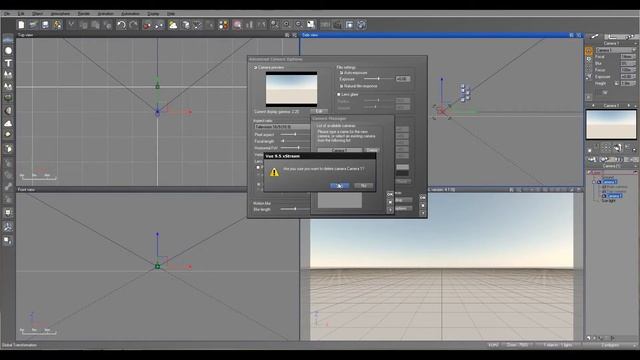Click the Open file icon in top toolbar
Screen dimensions: 640x360
tap(33, 25)
